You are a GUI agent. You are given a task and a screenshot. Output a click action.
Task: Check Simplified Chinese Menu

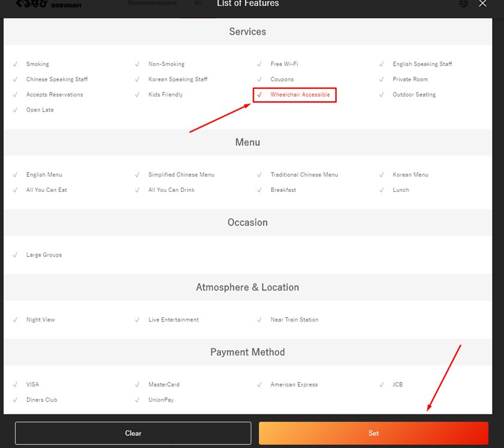pos(175,175)
